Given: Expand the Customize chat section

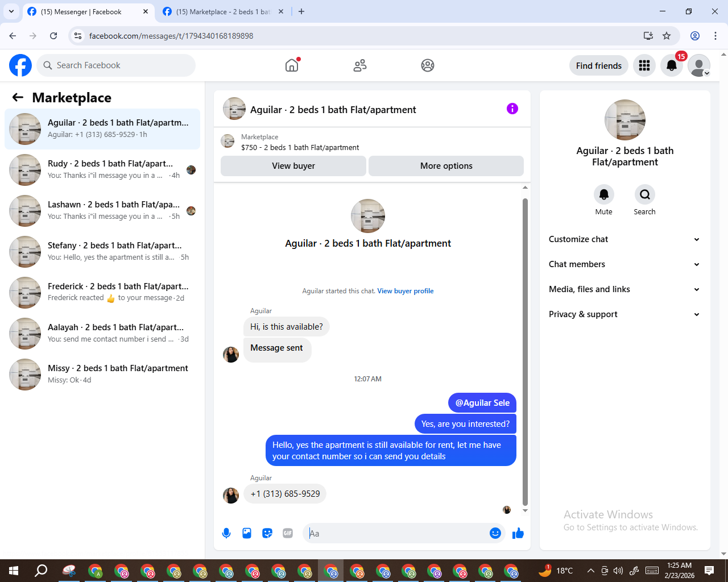Looking at the screenshot, I should tap(624, 239).
